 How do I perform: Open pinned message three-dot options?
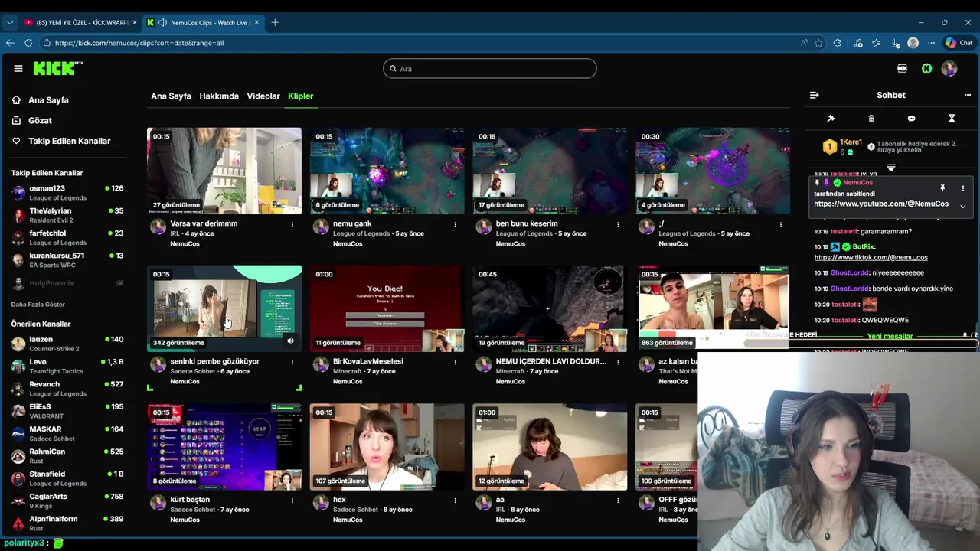tap(963, 188)
